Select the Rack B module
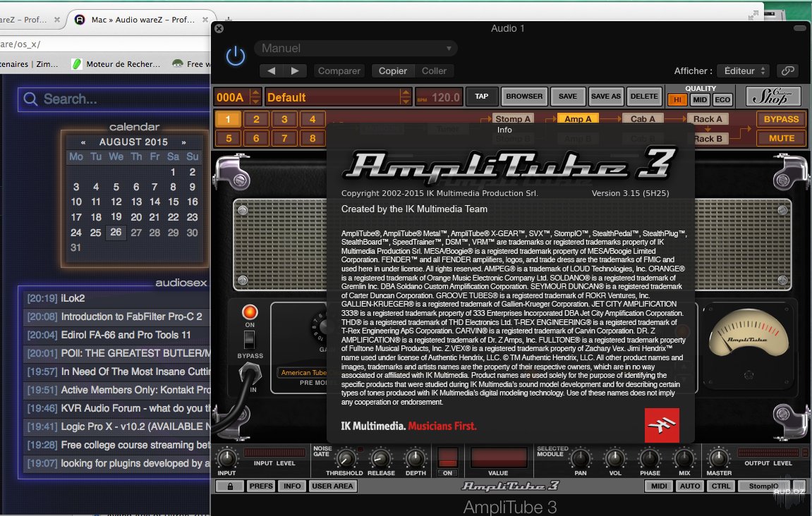 tap(708, 139)
